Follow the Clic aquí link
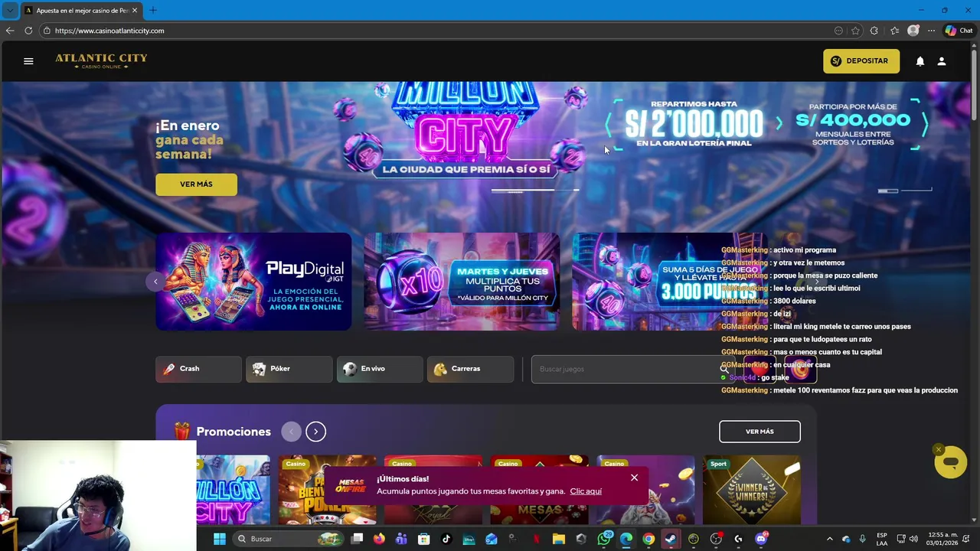This screenshot has height=551, width=980. tap(586, 491)
